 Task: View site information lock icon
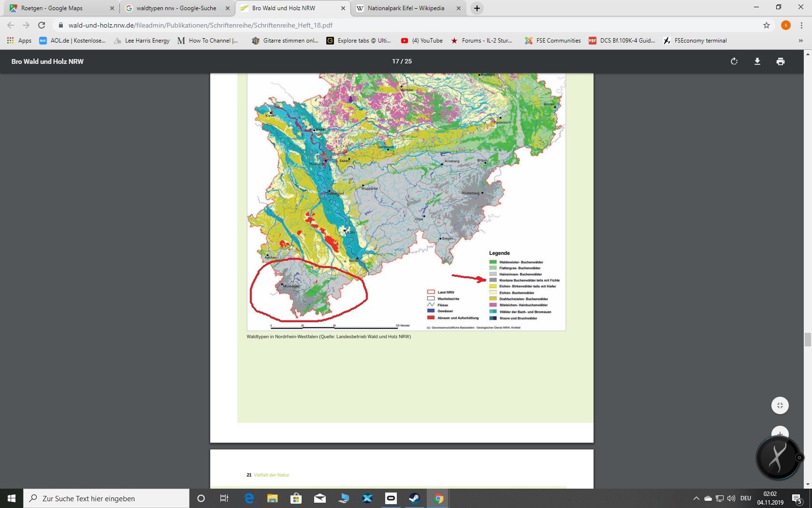tap(61, 25)
